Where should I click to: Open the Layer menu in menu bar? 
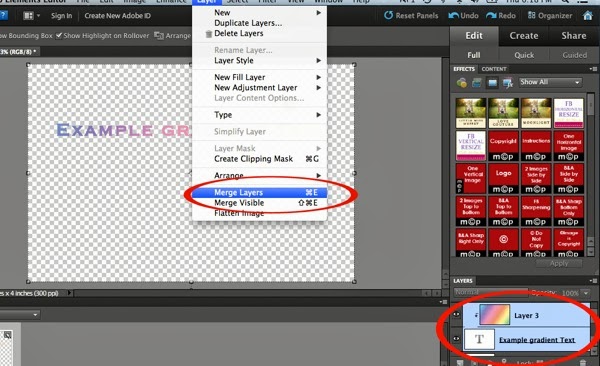click(207, 2)
